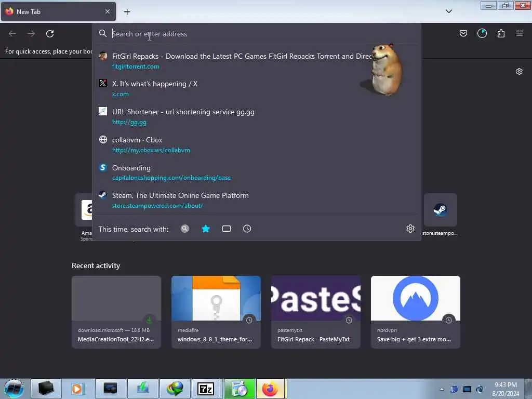Viewport: 532px width, 399px height.
Task: Switch to Firefox in the taskbar
Action: click(x=271, y=389)
